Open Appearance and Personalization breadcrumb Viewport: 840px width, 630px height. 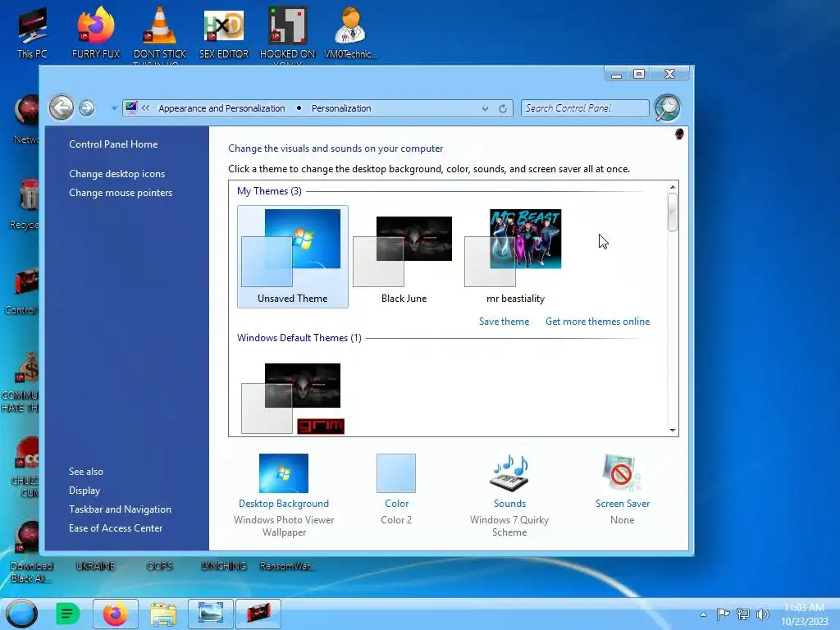click(x=221, y=108)
